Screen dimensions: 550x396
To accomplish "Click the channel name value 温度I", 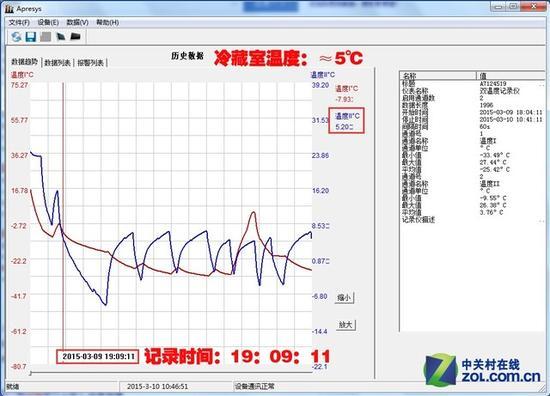I will point(488,141).
